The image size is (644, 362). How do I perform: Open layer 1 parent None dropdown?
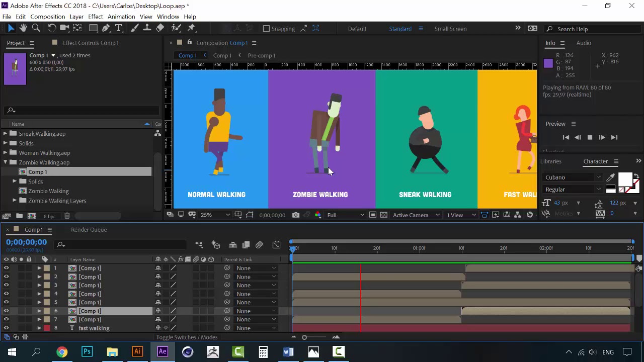(x=256, y=268)
